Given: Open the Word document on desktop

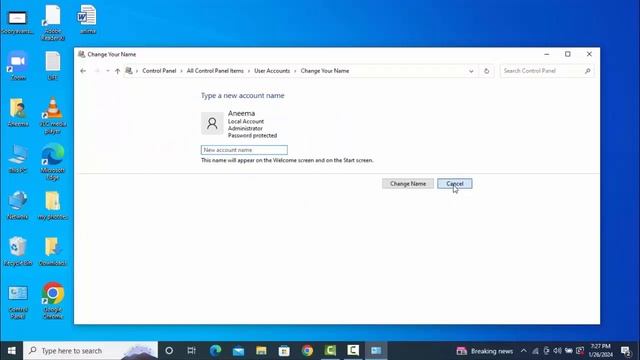Looking at the screenshot, I should click(87, 20).
